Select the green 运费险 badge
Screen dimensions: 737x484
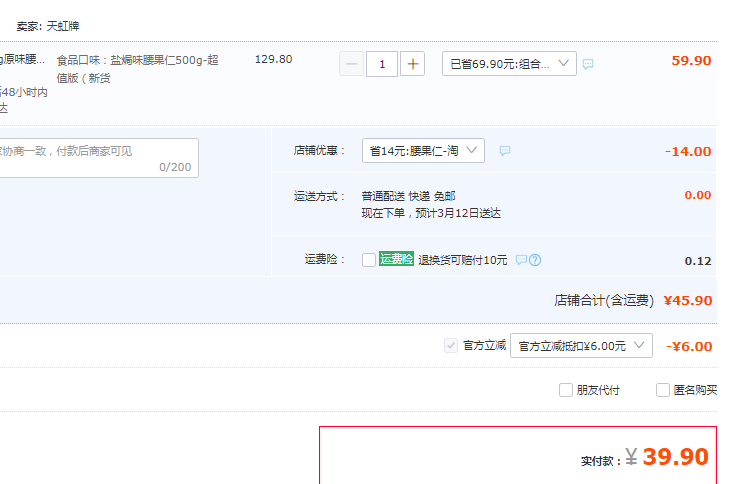click(x=396, y=259)
